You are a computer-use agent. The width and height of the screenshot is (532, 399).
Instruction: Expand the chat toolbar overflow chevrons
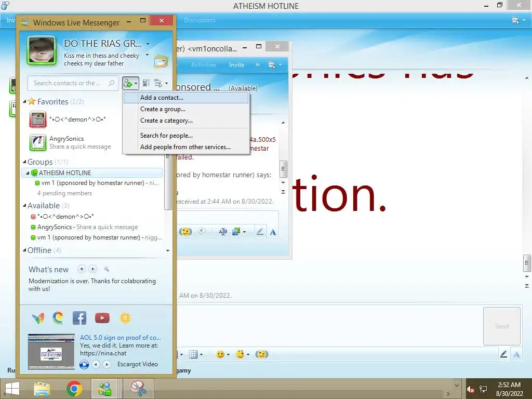(x=258, y=65)
